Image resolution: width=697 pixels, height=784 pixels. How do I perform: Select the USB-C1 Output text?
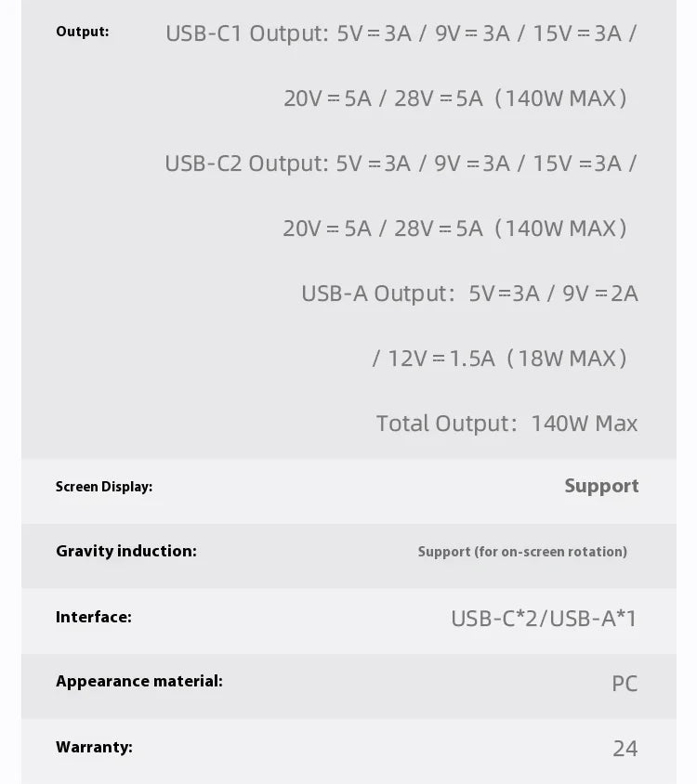246,33
